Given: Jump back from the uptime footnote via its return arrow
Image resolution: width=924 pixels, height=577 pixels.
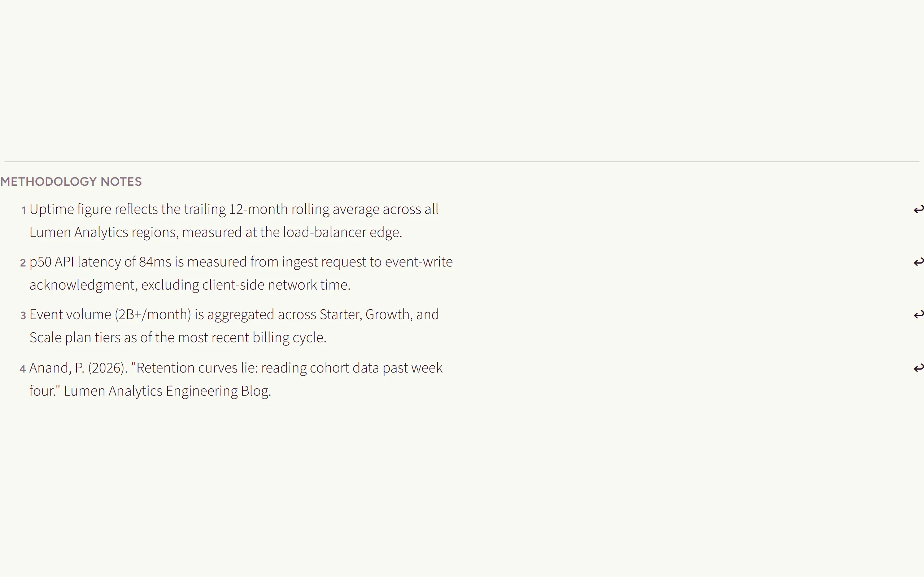Looking at the screenshot, I should (918, 209).
